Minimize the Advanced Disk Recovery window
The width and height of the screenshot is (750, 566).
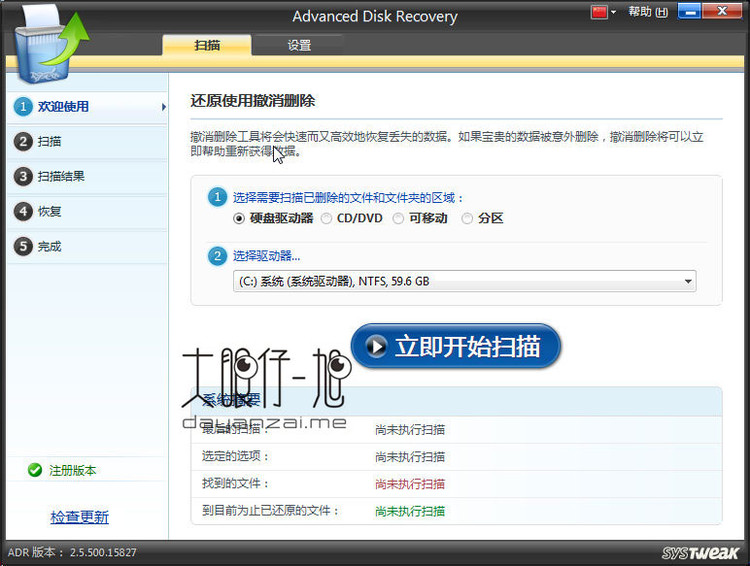689,11
